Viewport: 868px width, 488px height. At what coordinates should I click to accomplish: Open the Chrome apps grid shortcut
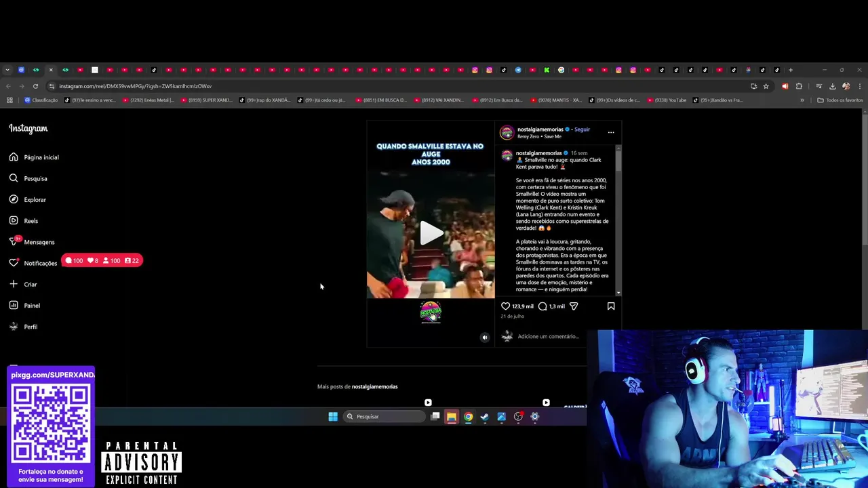[x=9, y=100]
